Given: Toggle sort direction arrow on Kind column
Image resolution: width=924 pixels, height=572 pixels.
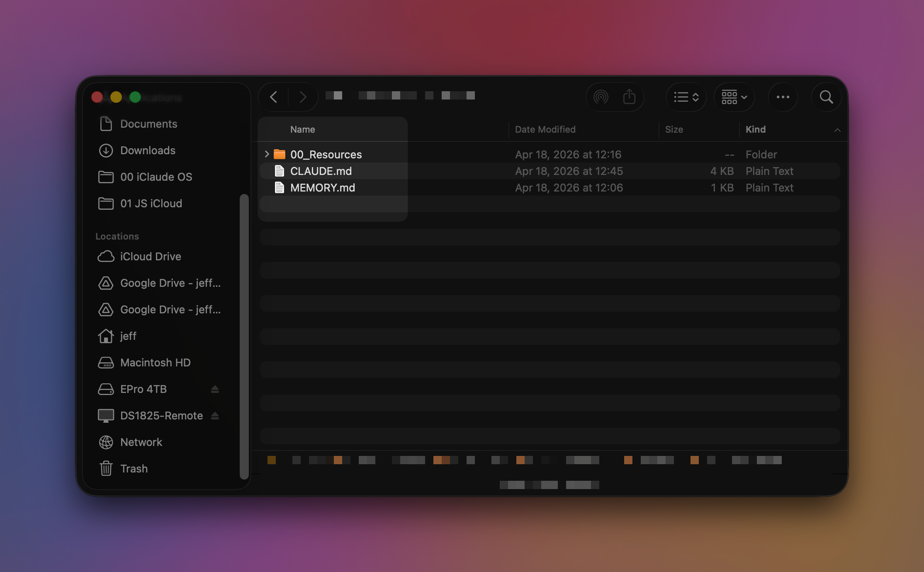Looking at the screenshot, I should 837,130.
